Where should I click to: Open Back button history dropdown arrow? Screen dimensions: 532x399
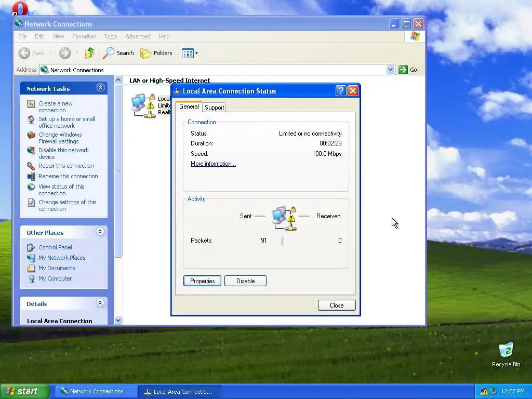51,53
